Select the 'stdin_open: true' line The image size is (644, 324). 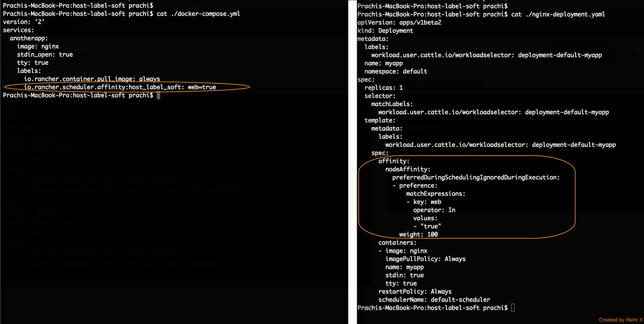45,54
